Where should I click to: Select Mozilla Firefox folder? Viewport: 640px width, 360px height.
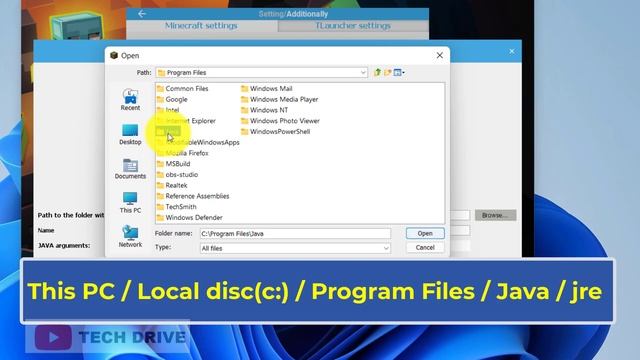click(182, 153)
